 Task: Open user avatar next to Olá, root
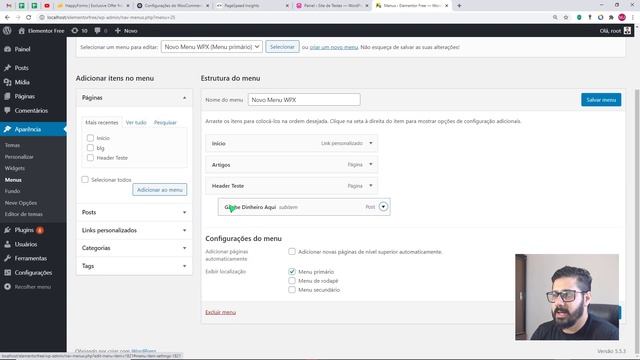click(627, 31)
